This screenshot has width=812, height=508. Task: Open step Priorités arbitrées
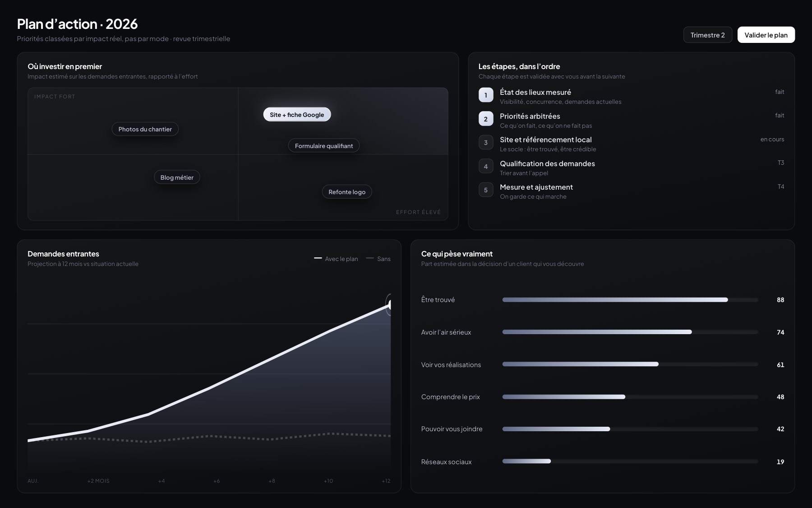point(632,121)
